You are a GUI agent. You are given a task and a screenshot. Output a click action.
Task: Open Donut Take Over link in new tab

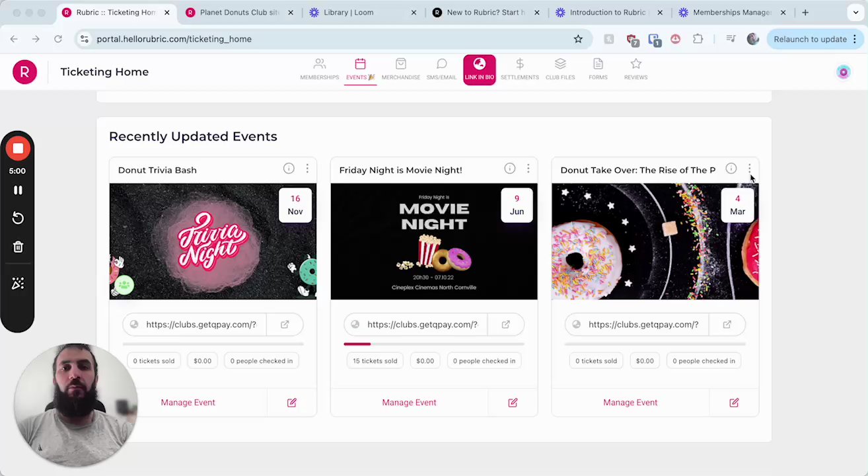(x=727, y=325)
